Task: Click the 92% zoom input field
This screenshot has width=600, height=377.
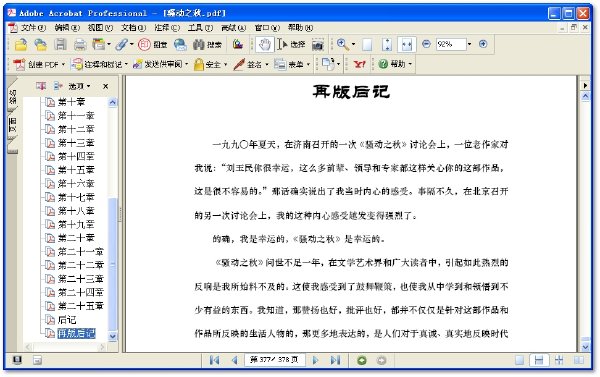Action: click(451, 44)
